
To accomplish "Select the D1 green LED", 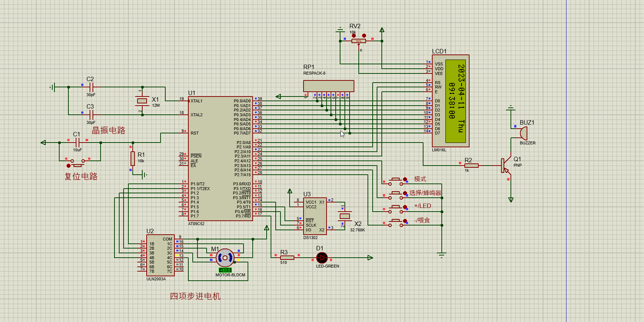I will tap(322, 258).
